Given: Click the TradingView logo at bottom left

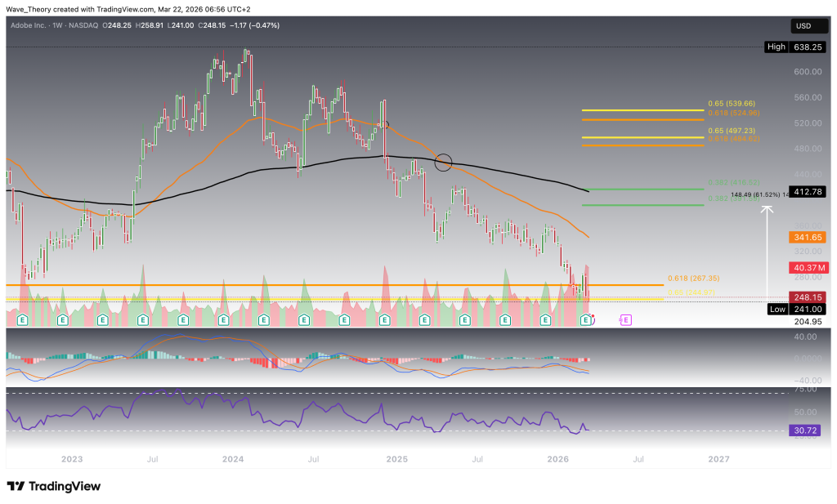Looking at the screenshot, I should (54, 486).
